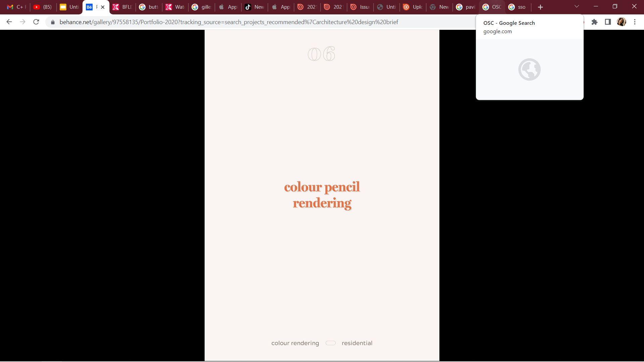Open the TikTok tab
This screenshot has width=644, height=362.
255,7
